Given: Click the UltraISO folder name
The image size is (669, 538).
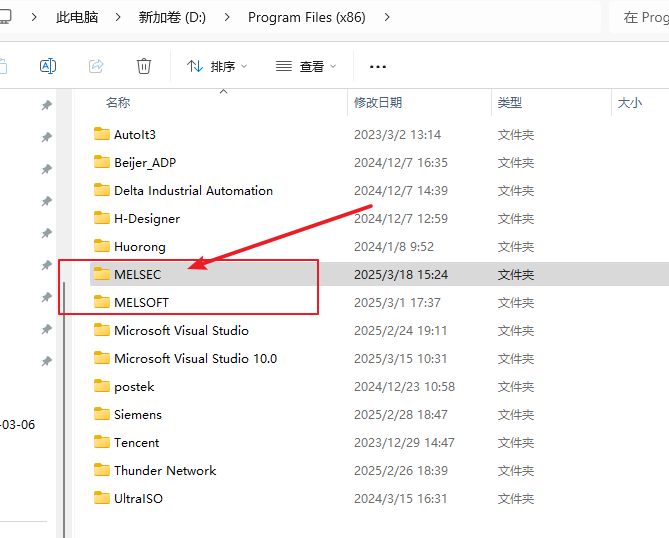Looking at the screenshot, I should pyautogui.click(x=138, y=499).
